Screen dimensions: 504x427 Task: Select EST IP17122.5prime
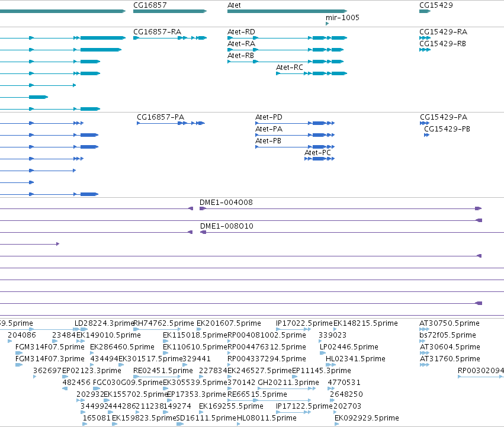[x=304, y=406]
